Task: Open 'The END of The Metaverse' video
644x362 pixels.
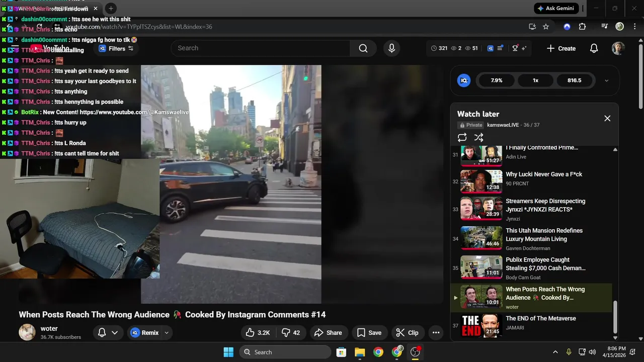Action: (x=541, y=318)
